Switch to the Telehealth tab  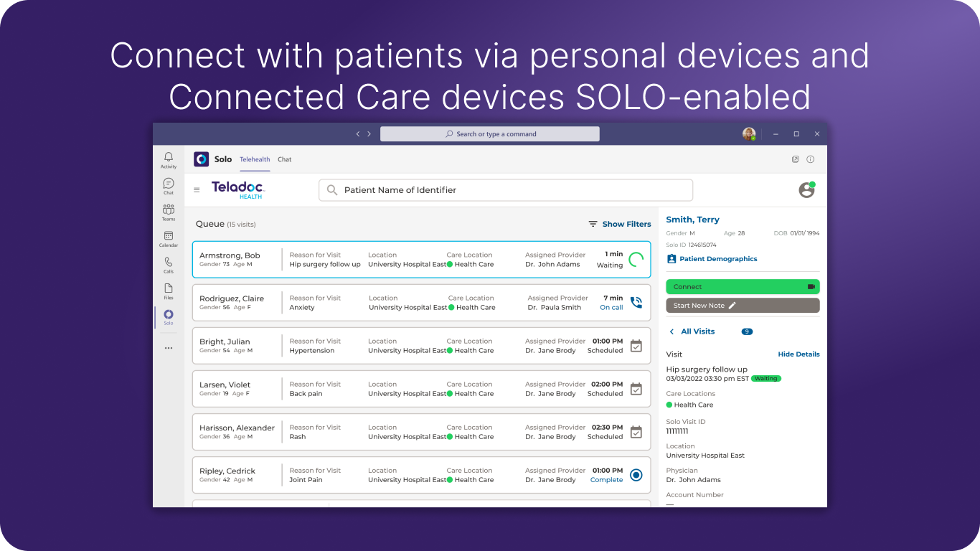coord(255,159)
